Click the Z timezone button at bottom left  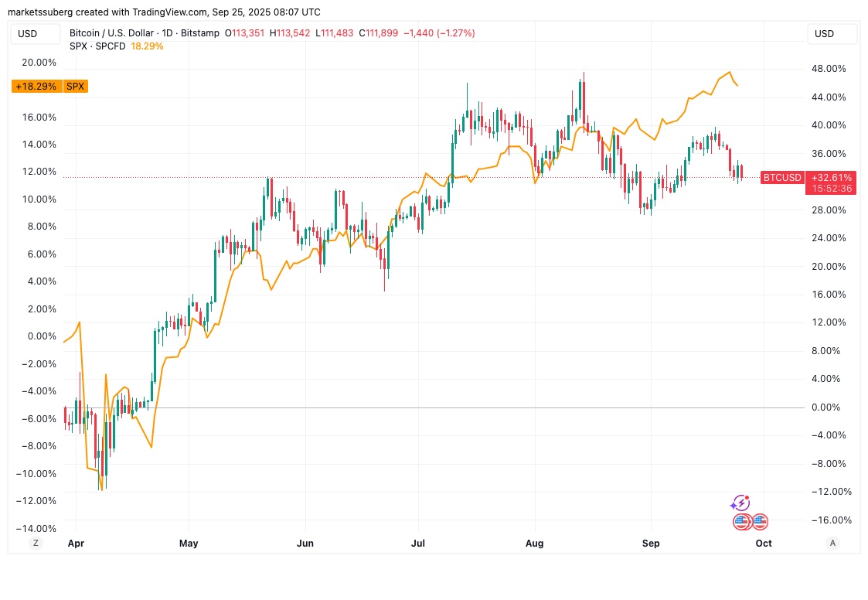pyautogui.click(x=36, y=543)
